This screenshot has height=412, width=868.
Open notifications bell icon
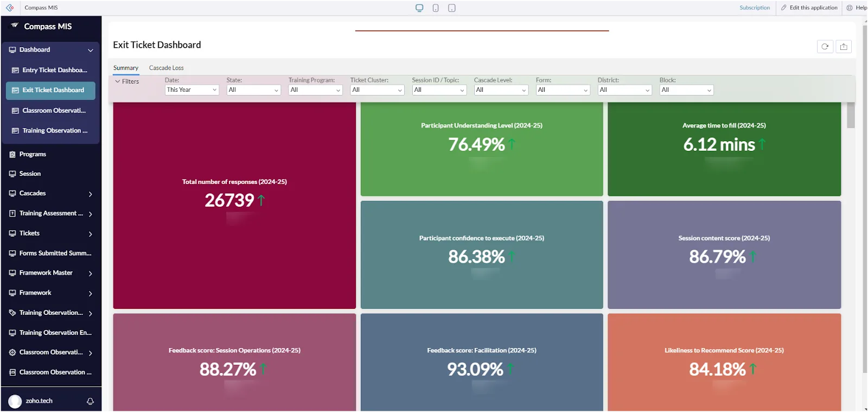[x=90, y=401]
